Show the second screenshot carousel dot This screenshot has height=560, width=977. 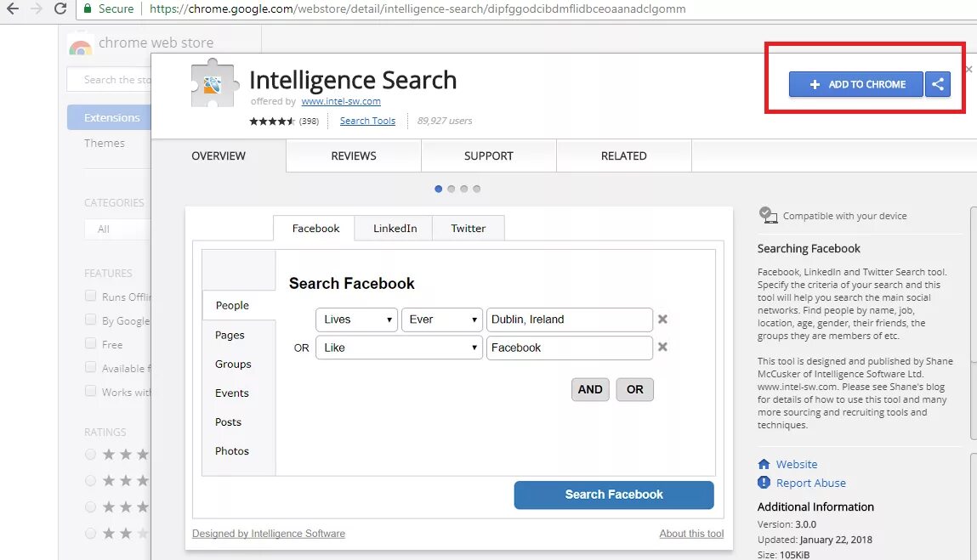click(452, 189)
